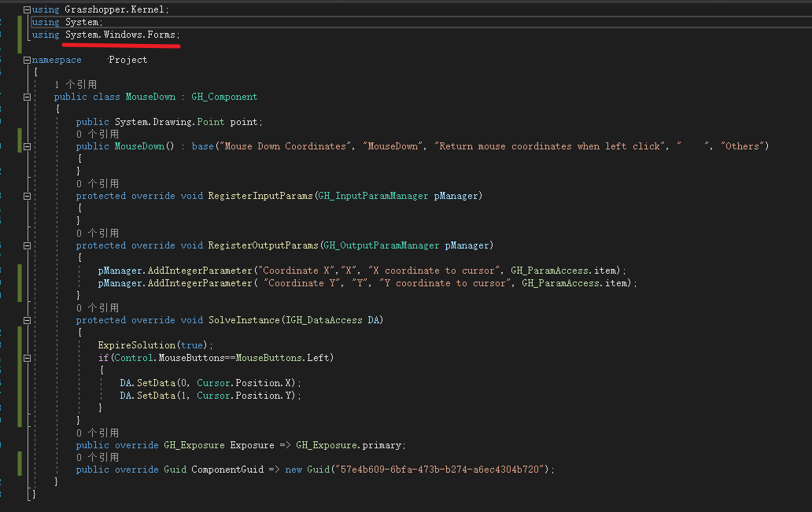Image resolution: width=812 pixels, height=512 pixels.
Task: Click the "Others" string argument
Action: (x=742, y=146)
